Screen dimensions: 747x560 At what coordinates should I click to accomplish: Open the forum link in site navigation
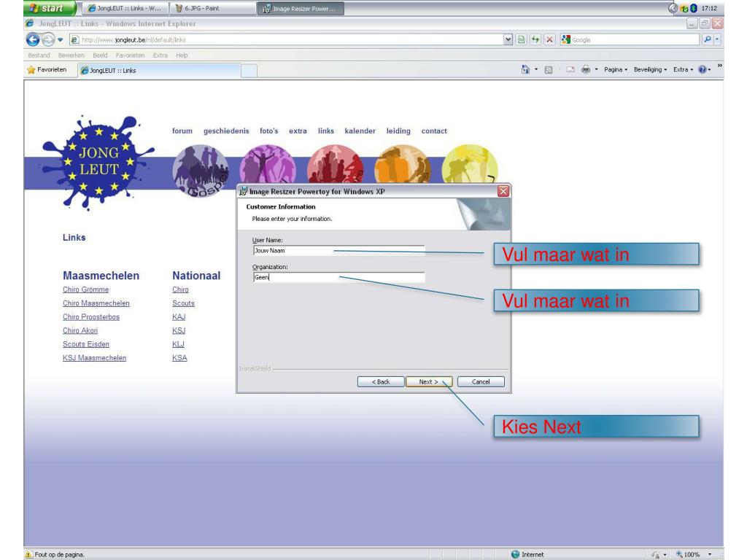(182, 131)
